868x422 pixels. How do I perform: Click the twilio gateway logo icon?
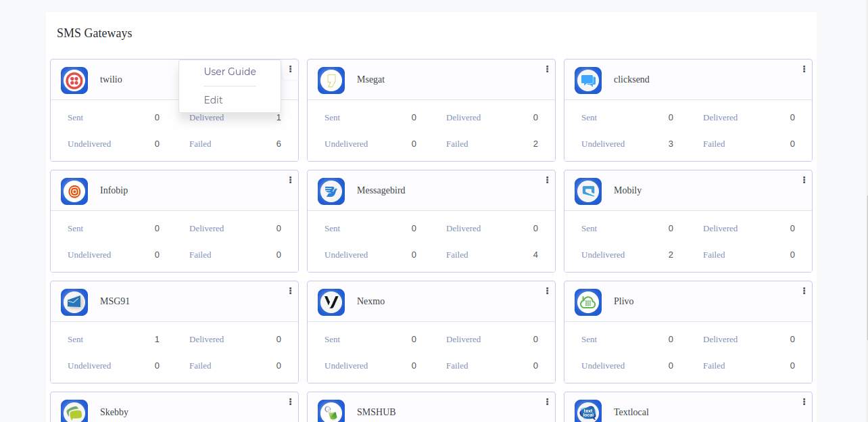74,80
